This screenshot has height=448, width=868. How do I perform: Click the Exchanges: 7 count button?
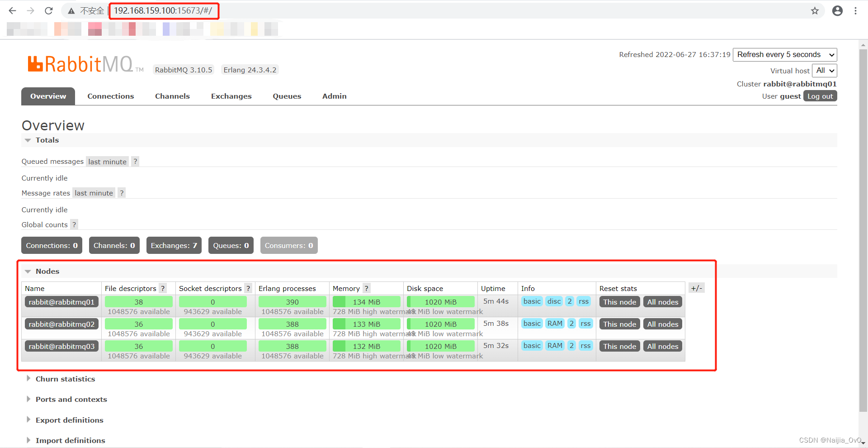coord(174,245)
